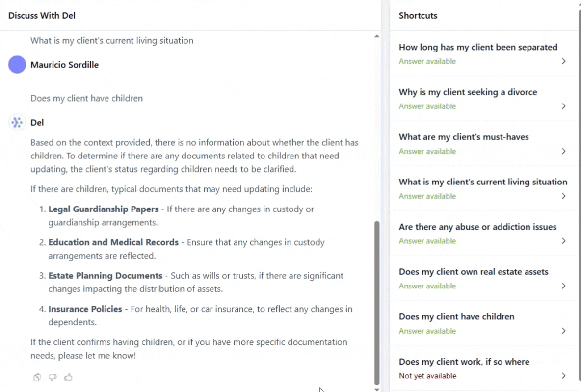Click 'Not yet available' status text
The height and width of the screenshot is (392, 581).
pyautogui.click(x=427, y=376)
